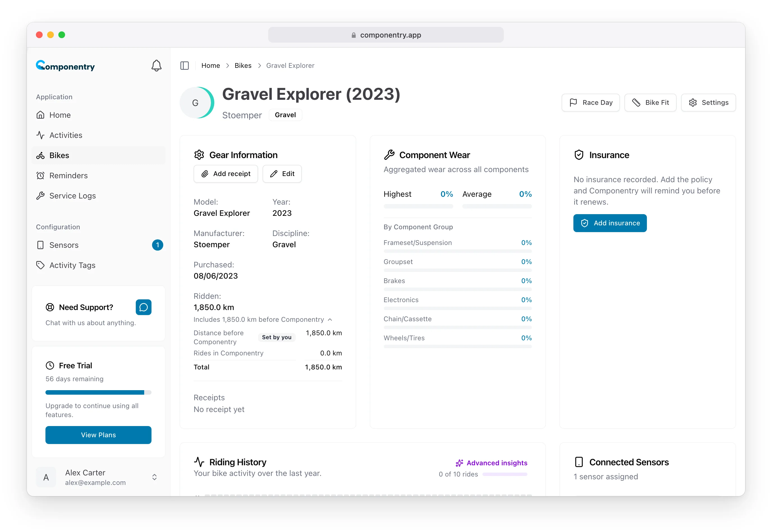
Task: Click the componentry.app address bar
Action: tap(386, 35)
